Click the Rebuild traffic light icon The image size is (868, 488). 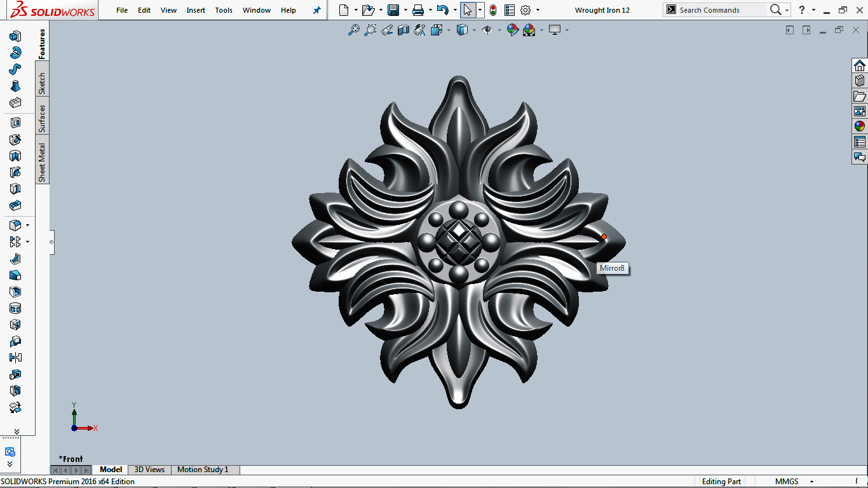pyautogui.click(x=492, y=10)
